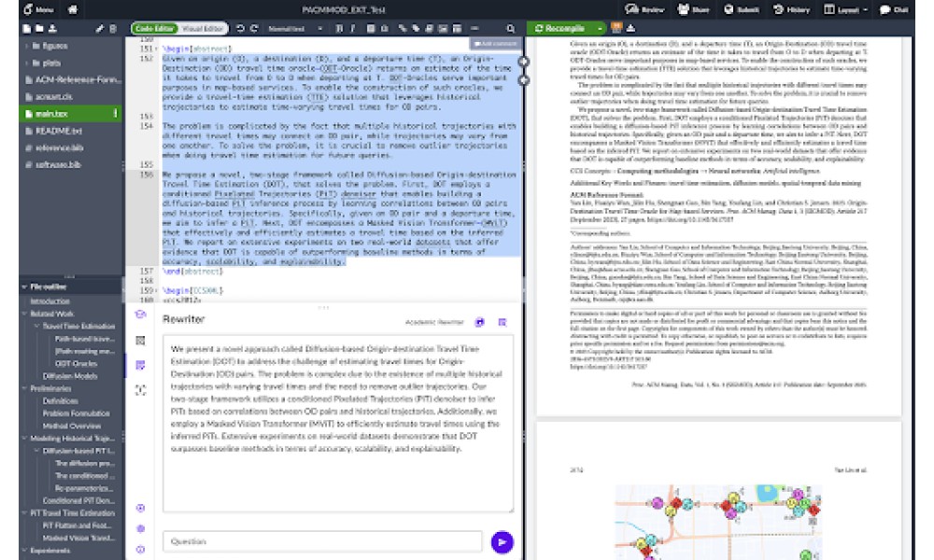Collapse the File outline panel
The width and height of the screenshot is (934, 560).
pyautogui.click(x=25, y=287)
